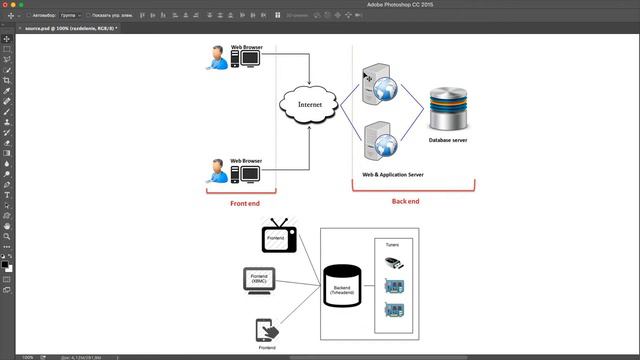Image resolution: width=640 pixels, height=360 pixels.
Task: Click the 'Web & Application Server' caption
Action: click(x=393, y=175)
